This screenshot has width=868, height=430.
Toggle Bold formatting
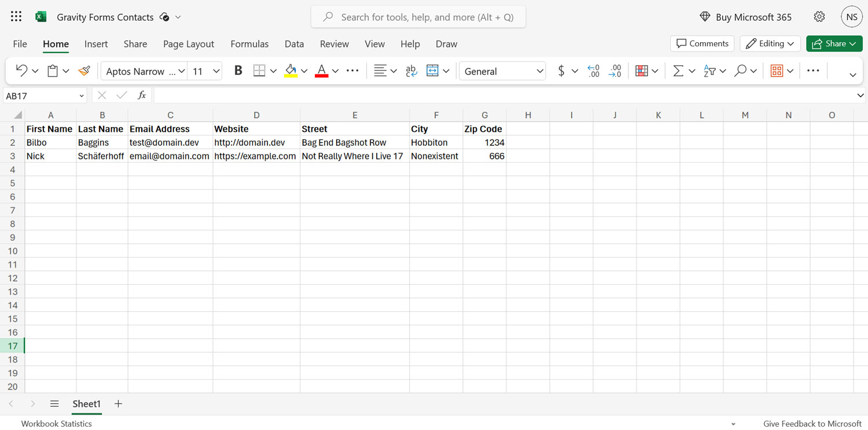[x=238, y=71]
